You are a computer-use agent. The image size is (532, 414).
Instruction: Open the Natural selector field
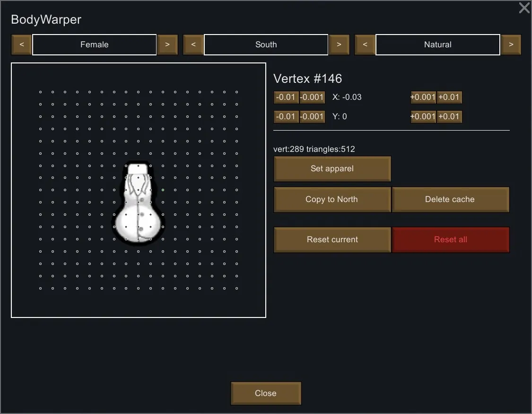(x=437, y=45)
